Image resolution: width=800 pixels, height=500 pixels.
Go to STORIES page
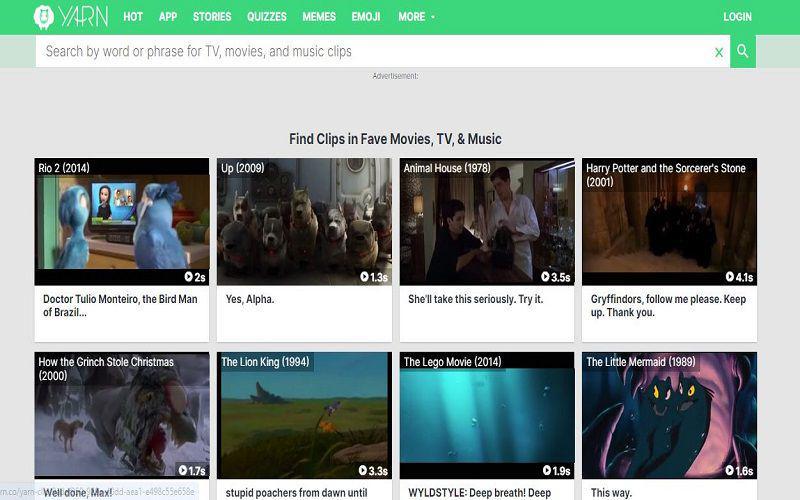point(212,17)
